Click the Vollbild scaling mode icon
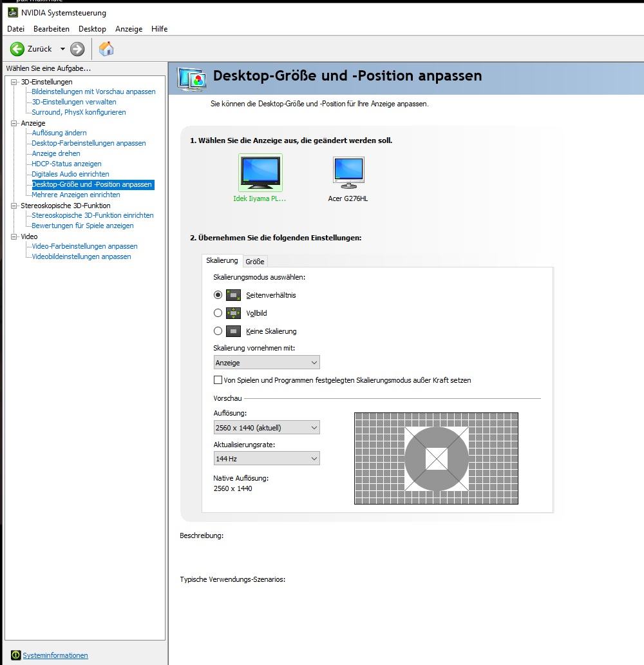 point(233,313)
